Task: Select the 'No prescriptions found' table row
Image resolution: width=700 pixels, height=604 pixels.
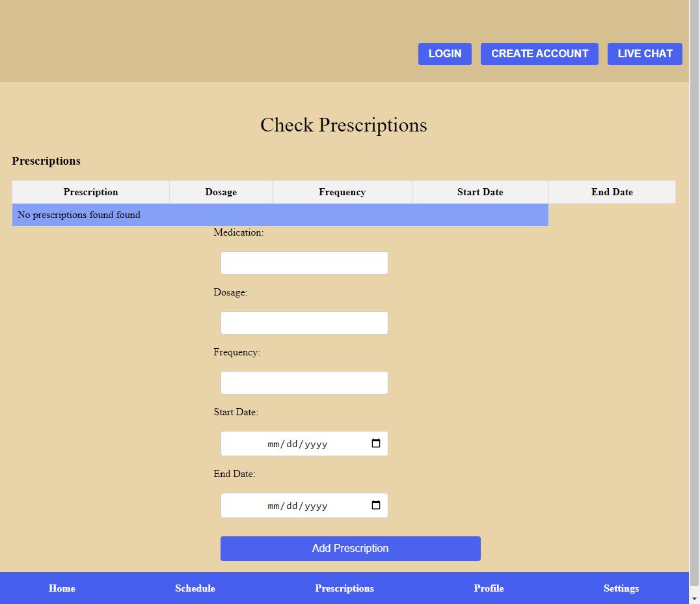Action: pos(280,215)
